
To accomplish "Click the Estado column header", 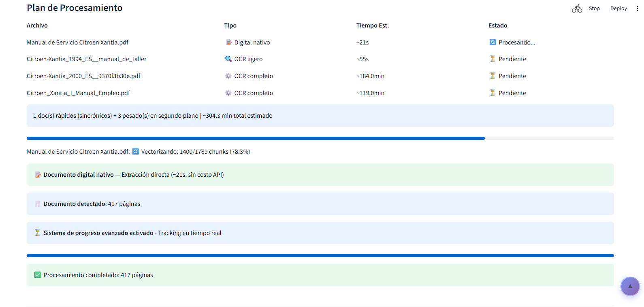I will pyautogui.click(x=497, y=25).
